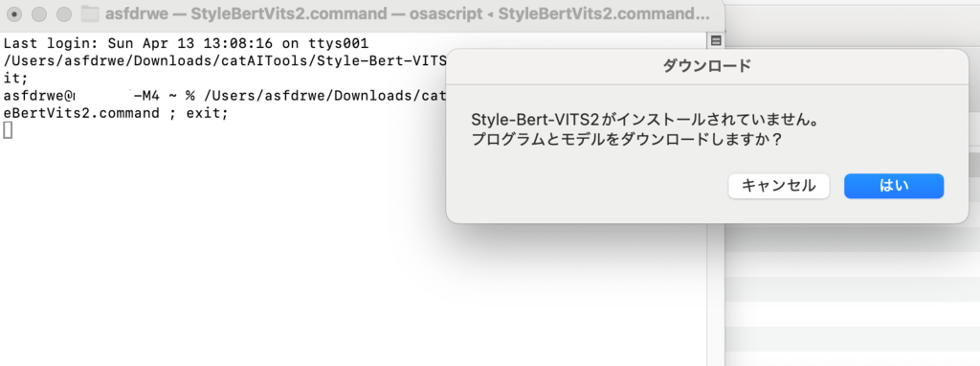980x366 pixels.
Task: Minimize the Terminal window
Action: pos(39,13)
